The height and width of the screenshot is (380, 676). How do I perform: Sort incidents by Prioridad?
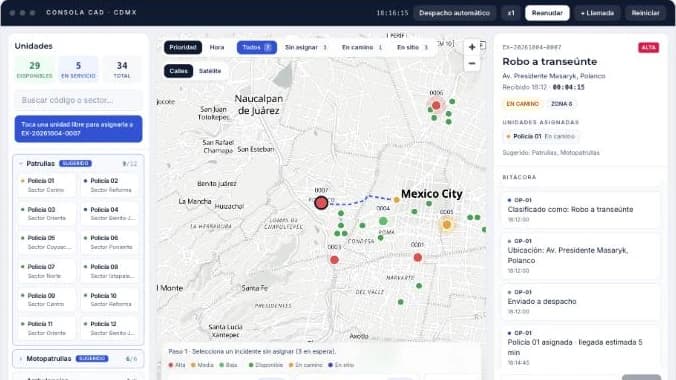(x=183, y=47)
